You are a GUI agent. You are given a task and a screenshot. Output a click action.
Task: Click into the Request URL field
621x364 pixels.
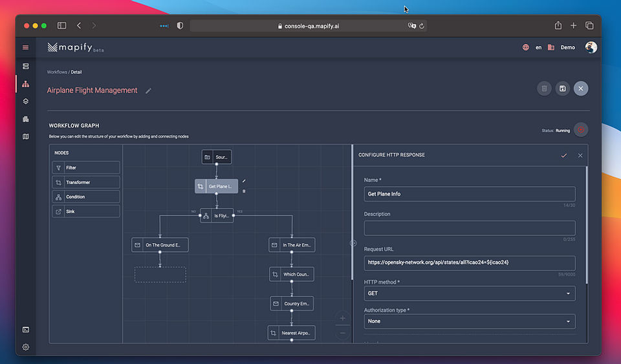tap(470, 262)
